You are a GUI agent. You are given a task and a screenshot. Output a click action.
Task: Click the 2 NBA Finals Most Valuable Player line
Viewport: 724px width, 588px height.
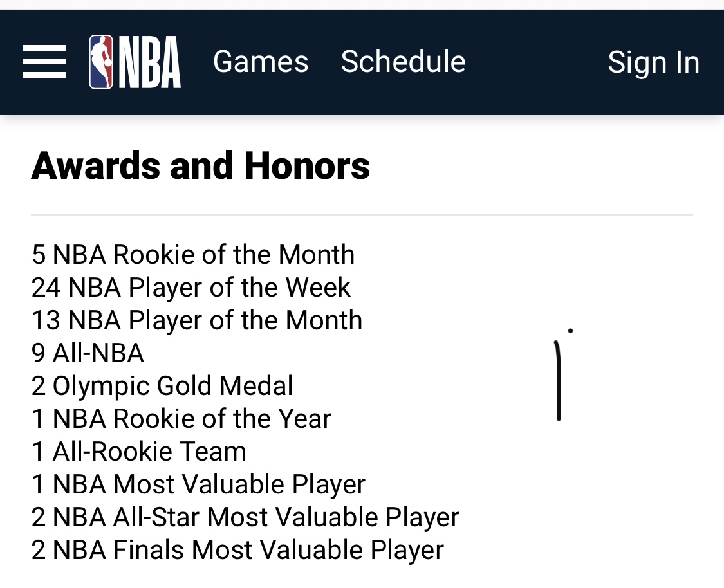[x=237, y=550]
